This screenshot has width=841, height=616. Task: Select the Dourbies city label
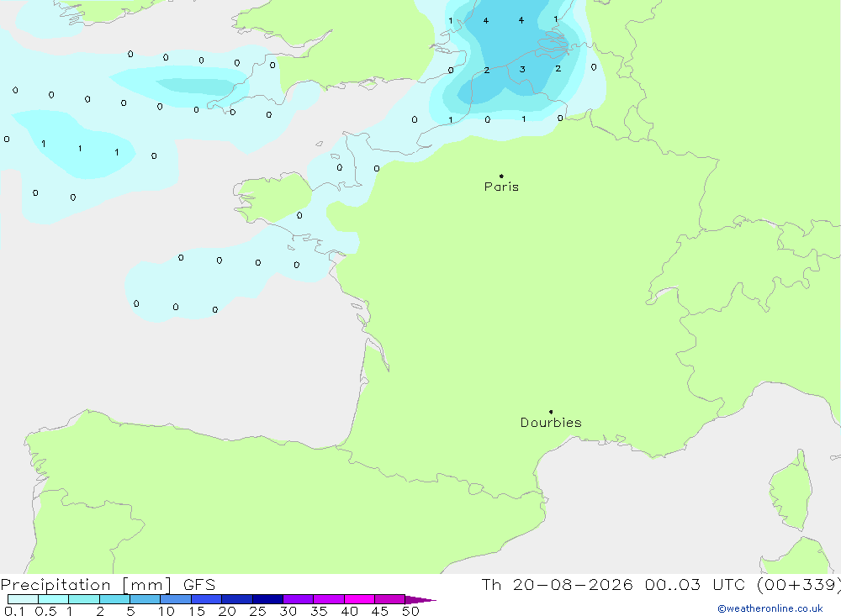tap(551, 423)
